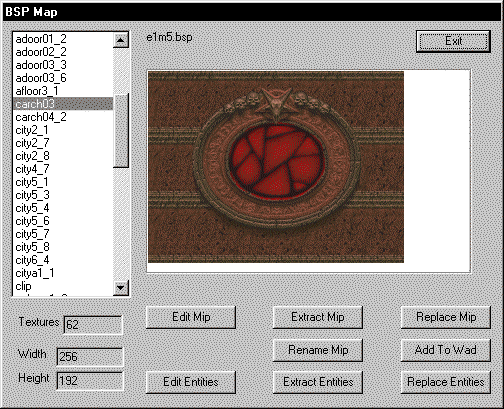Click the texture list scrollbar thumb

coord(121,130)
